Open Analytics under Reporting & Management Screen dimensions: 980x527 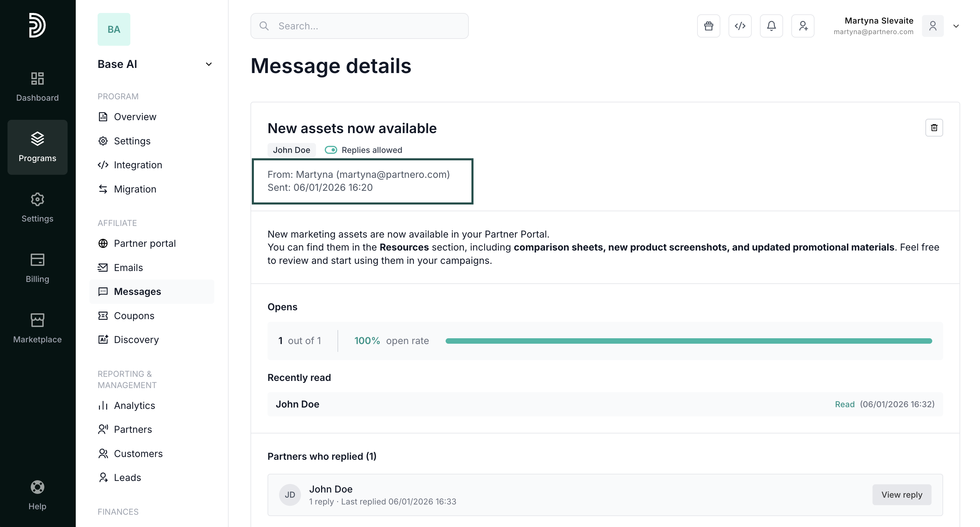point(134,405)
